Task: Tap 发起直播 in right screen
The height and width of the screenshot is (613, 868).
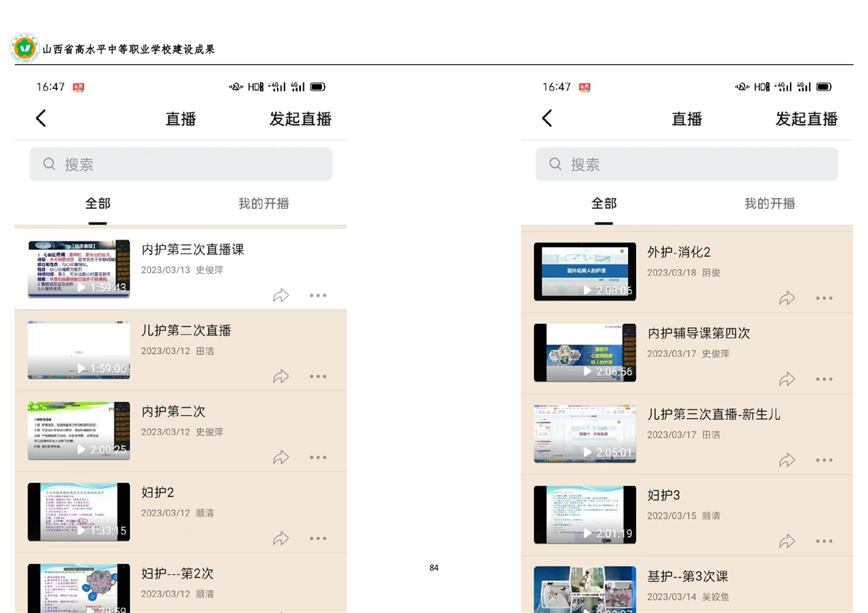Action: (807, 119)
